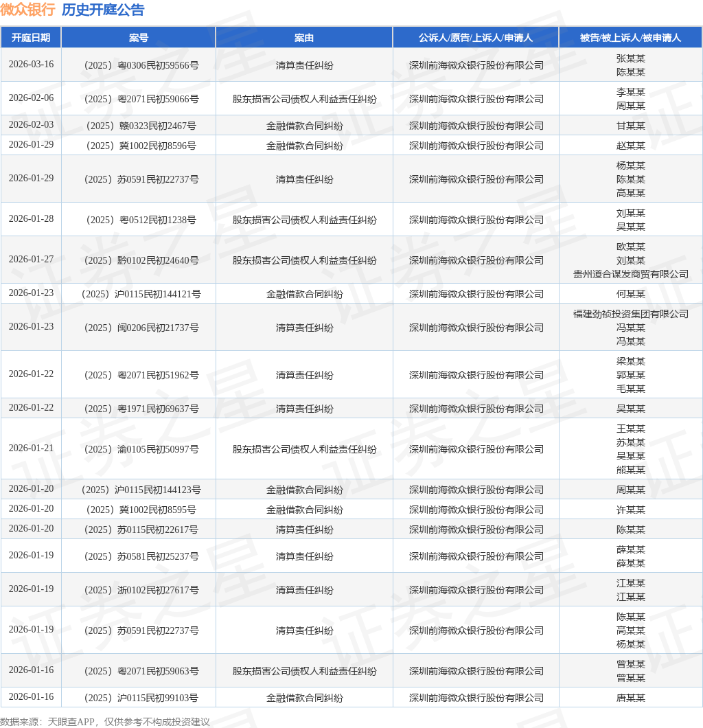Click defendant 贵州道合谋发商贸有限公司
Screen dimensions: 703x728
point(631,275)
